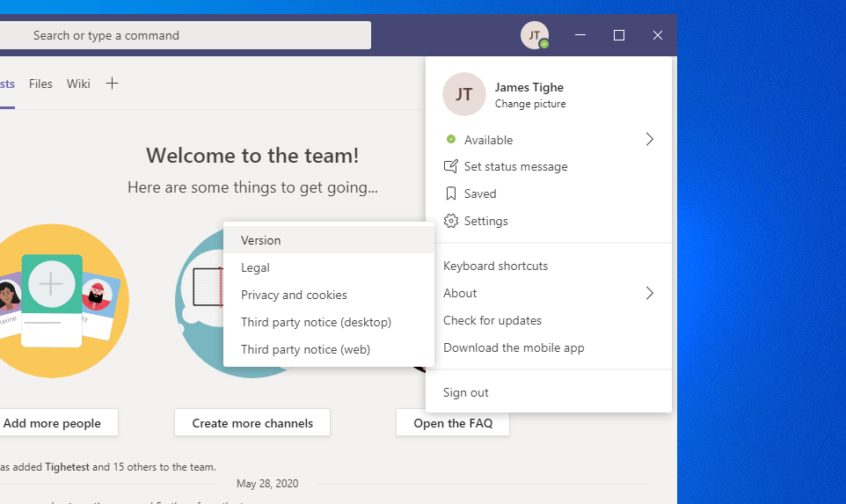This screenshot has width=846, height=504.
Task: Click the plus icon to add a tab
Action: [112, 84]
